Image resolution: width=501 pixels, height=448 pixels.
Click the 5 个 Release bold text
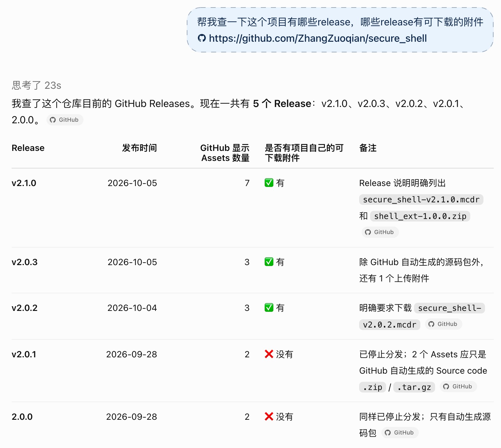click(282, 104)
